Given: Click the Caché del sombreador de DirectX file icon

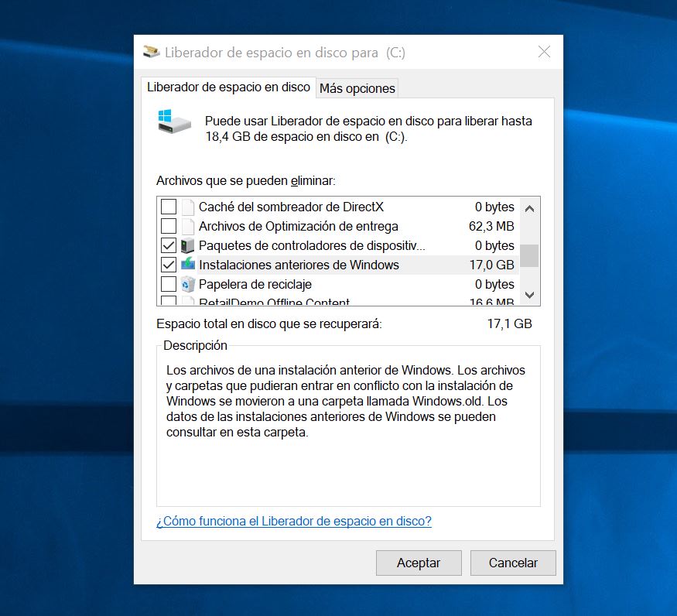Looking at the screenshot, I should click(x=188, y=207).
